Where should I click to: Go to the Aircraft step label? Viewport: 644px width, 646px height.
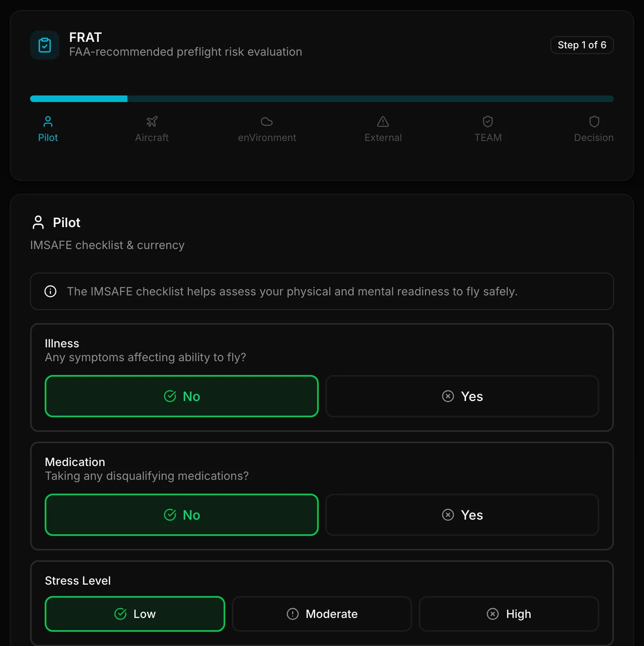tap(152, 138)
